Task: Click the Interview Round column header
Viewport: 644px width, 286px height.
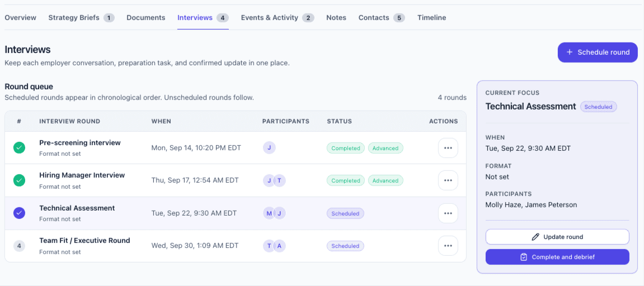Action: [x=70, y=121]
